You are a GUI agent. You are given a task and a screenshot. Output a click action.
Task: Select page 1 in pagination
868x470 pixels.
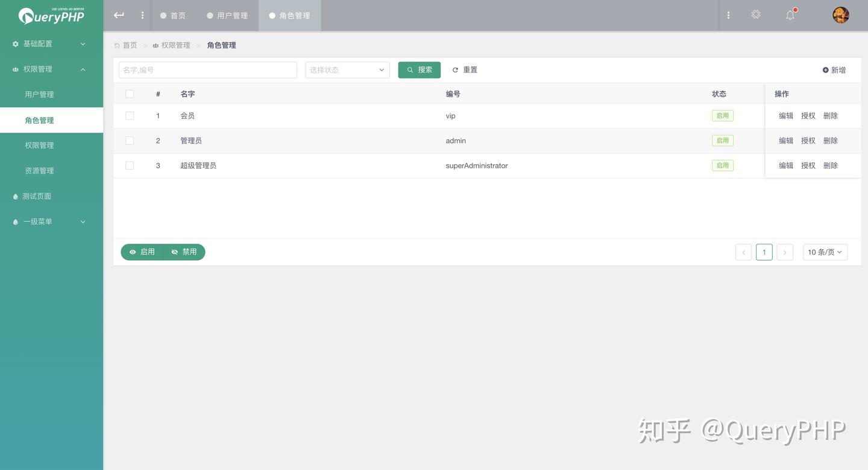coord(764,252)
